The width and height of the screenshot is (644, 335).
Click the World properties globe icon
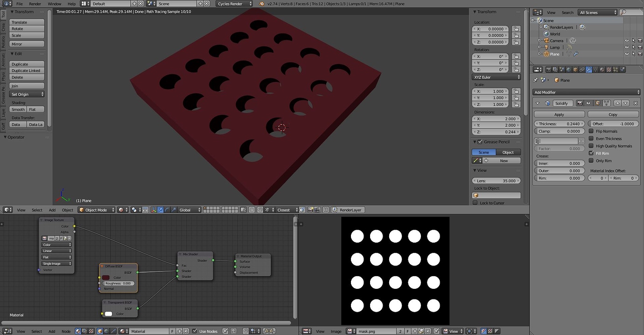pyautogui.click(x=567, y=69)
